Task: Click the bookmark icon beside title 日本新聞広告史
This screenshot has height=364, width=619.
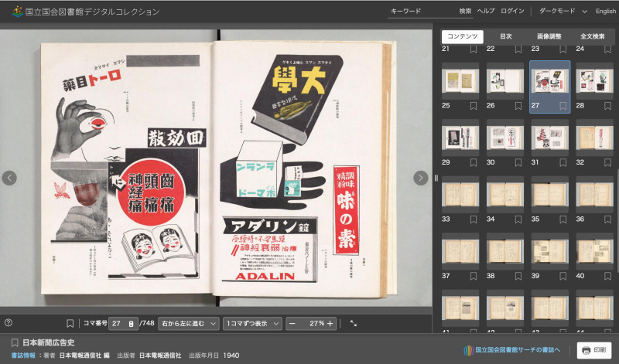Action: pyautogui.click(x=15, y=342)
